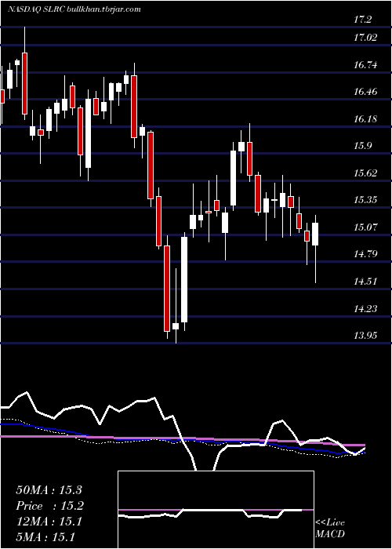
Task: Click the last white candlestick on the right
Action: 315,249
